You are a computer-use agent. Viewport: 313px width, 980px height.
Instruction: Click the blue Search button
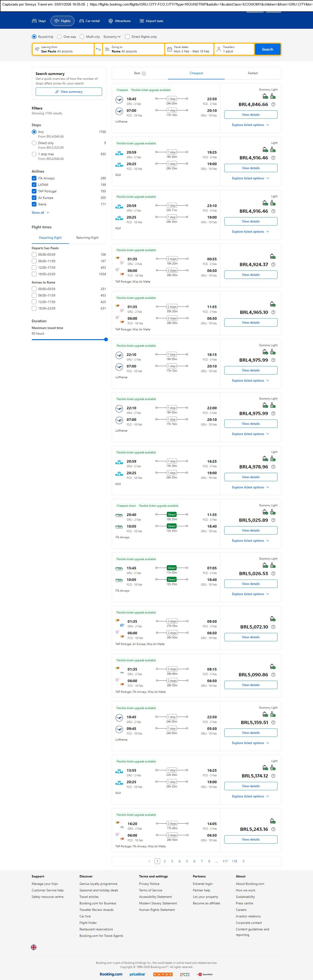click(267, 49)
